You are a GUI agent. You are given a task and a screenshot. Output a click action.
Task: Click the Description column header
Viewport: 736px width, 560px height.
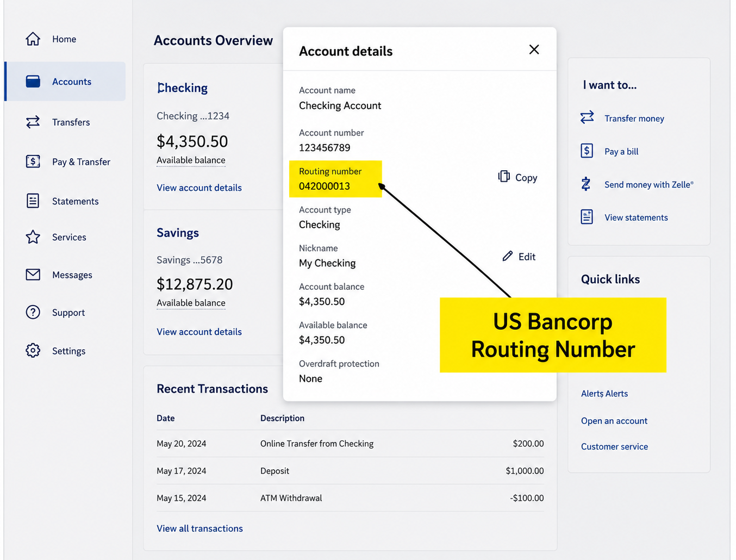click(x=282, y=418)
